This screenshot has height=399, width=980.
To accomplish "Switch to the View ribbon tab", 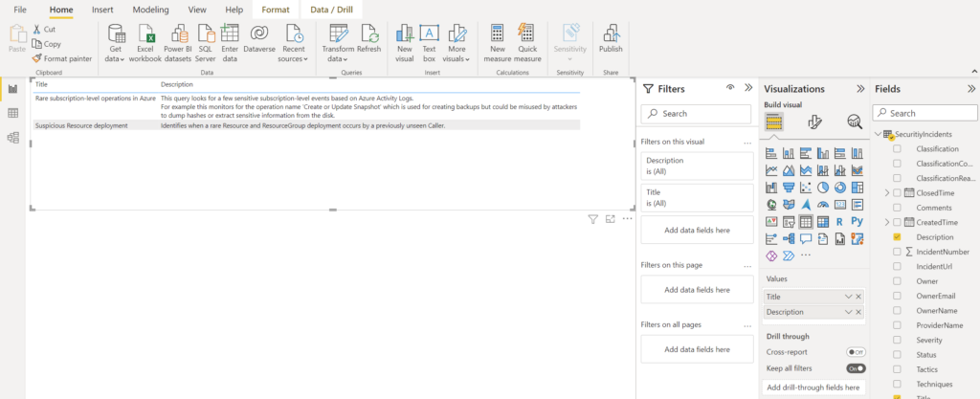I will coord(197,10).
